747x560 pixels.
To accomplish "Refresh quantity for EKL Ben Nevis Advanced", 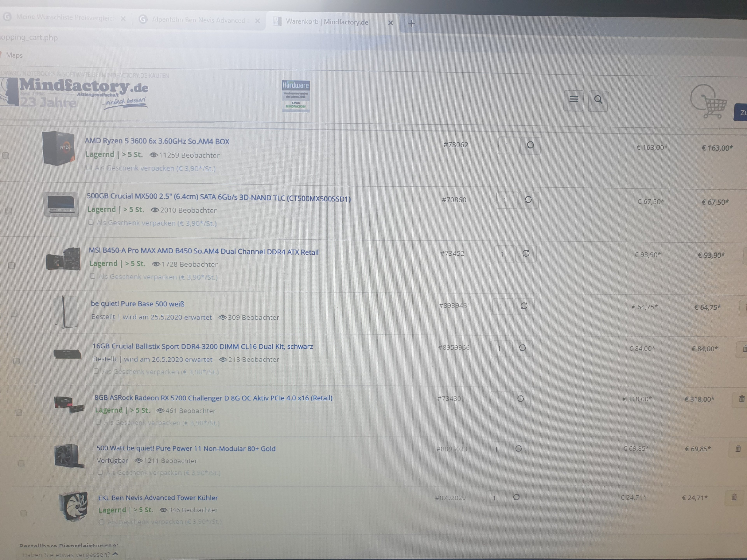I will point(516,498).
